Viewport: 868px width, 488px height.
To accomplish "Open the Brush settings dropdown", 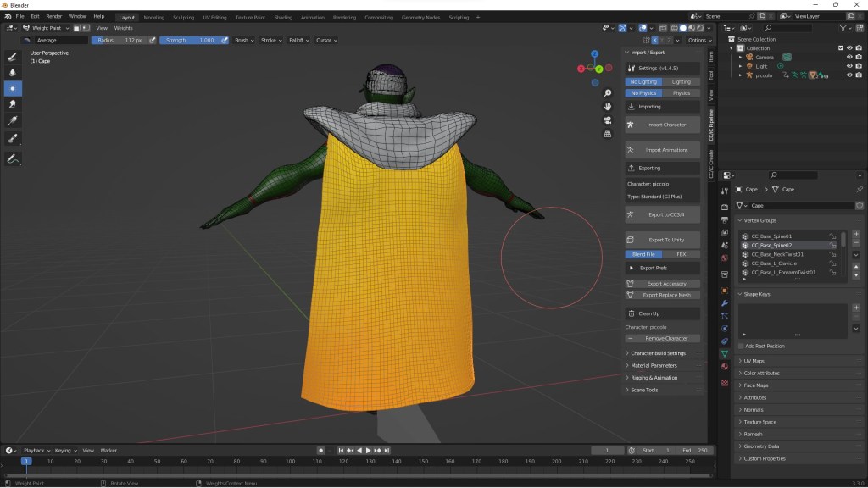I will tap(244, 40).
